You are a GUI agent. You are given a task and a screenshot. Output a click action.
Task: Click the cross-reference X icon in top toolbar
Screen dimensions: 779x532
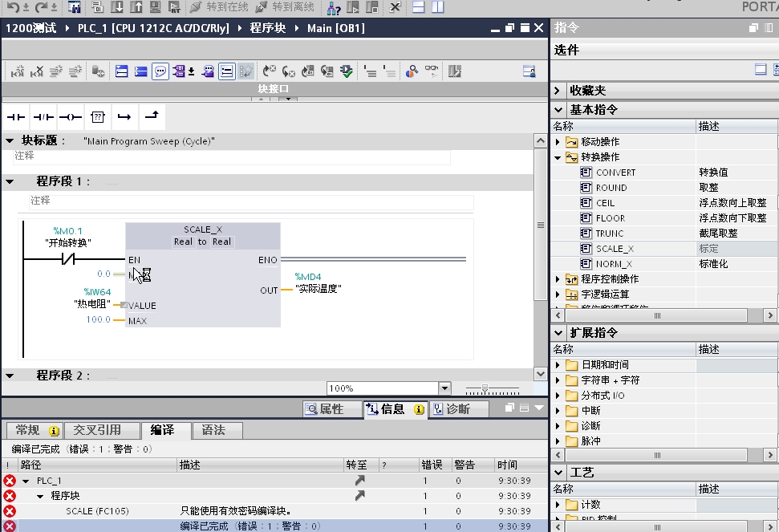(395, 7)
